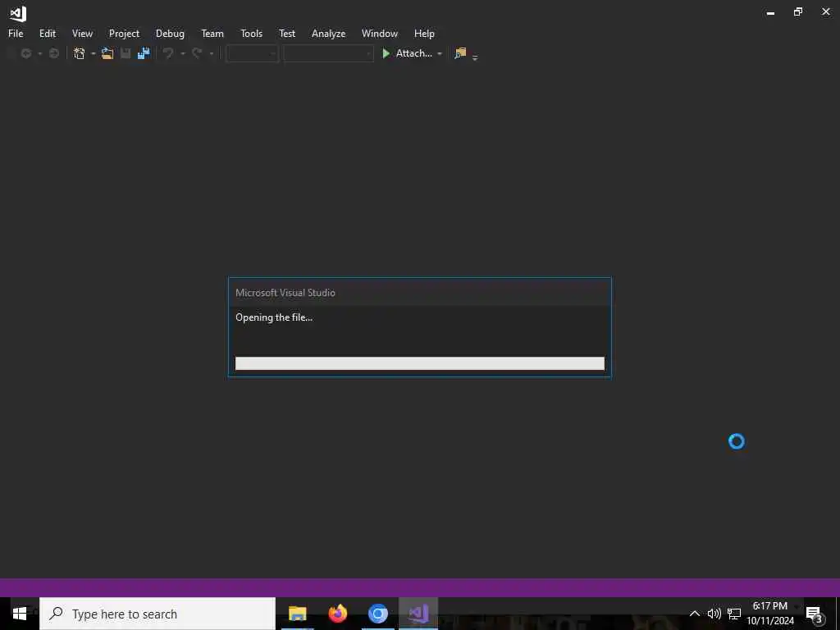
Task: Open the Debug menu
Action: pos(170,33)
